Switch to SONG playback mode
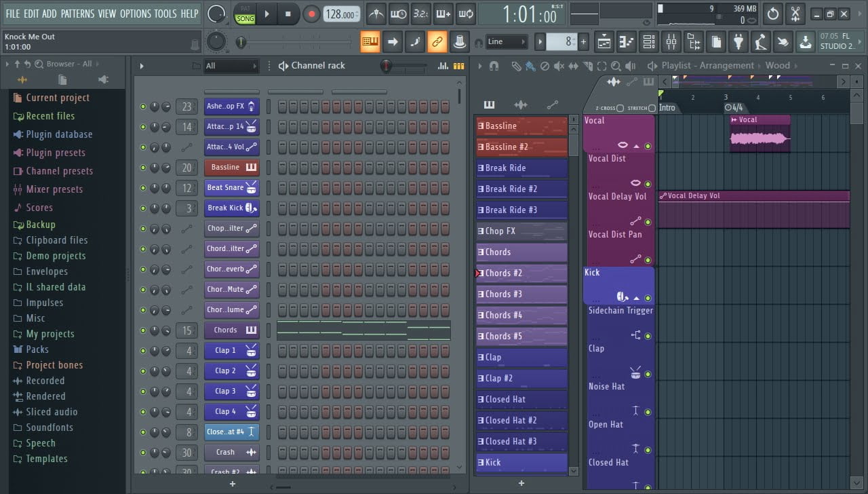The image size is (868, 494). [245, 19]
